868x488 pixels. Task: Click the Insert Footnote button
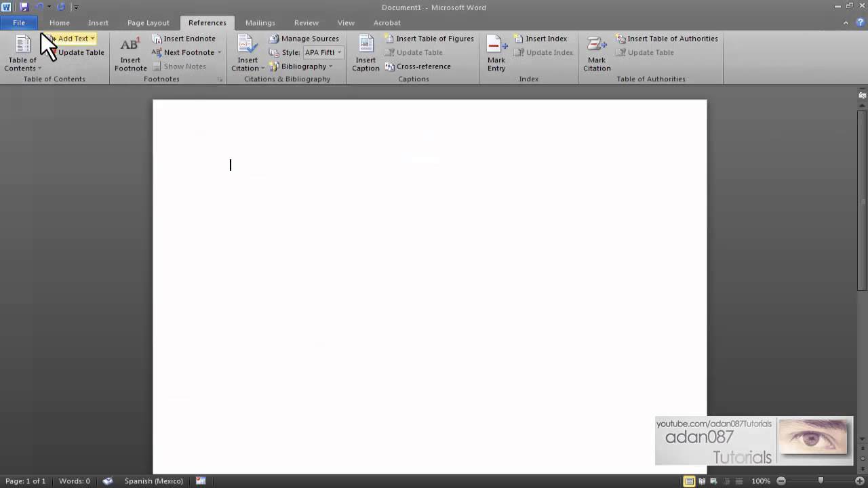pyautogui.click(x=130, y=53)
